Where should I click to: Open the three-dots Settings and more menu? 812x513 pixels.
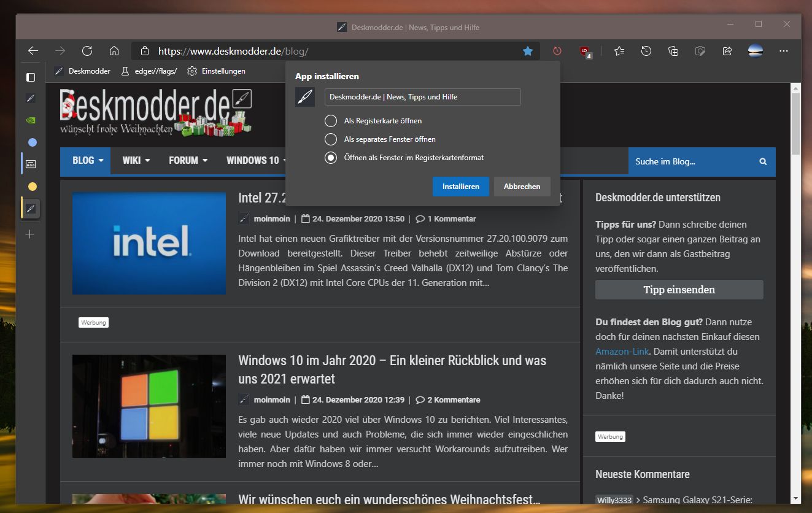(784, 51)
